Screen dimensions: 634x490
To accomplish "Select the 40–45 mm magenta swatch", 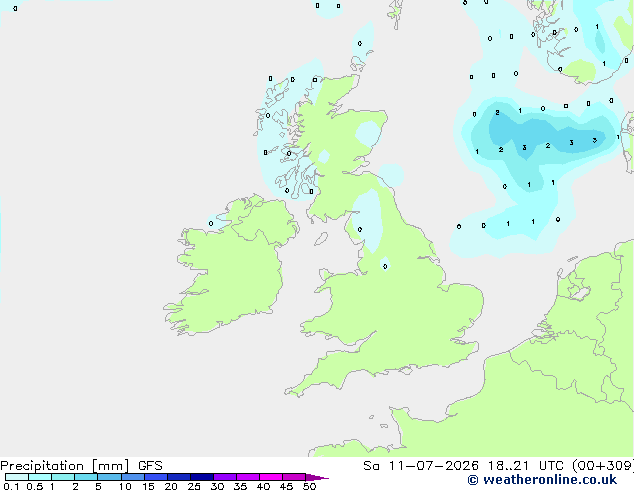I will point(271,477).
